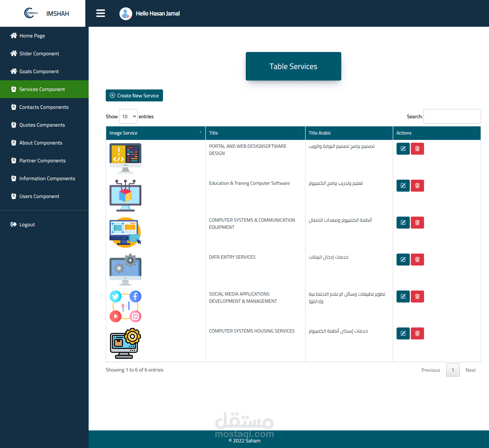Click the IMSHAH logo icon
The width and height of the screenshot is (489, 448).
[x=31, y=13]
